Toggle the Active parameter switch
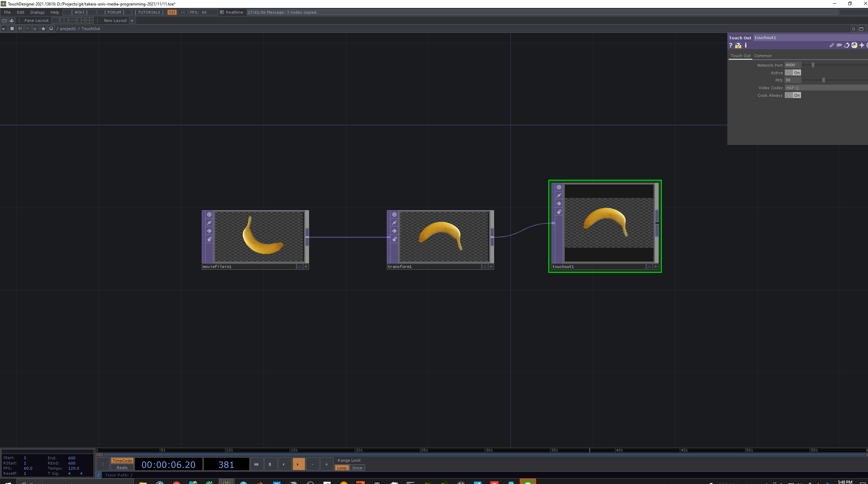Screen dimensions: 868x484 point(793,73)
